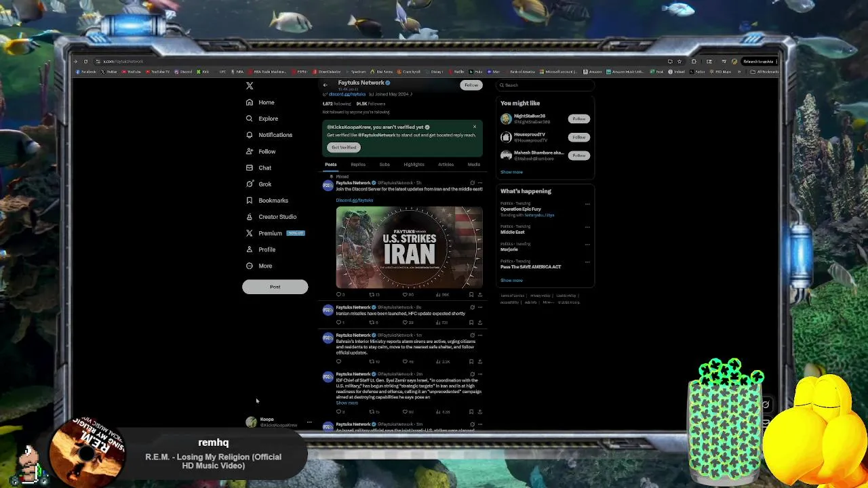The width and height of the screenshot is (868, 488).
Task: Open Notifications in the sidebar
Action: pos(269,135)
